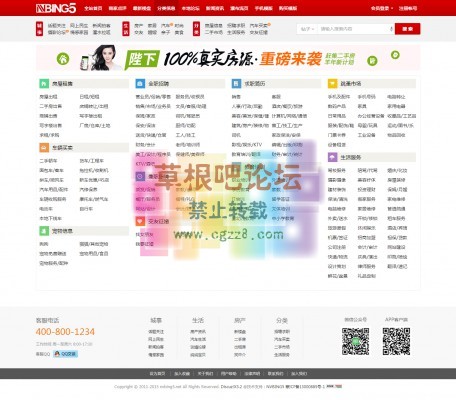
Task: Click the blue icon beside 求职简历
Action: tap(236, 83)
